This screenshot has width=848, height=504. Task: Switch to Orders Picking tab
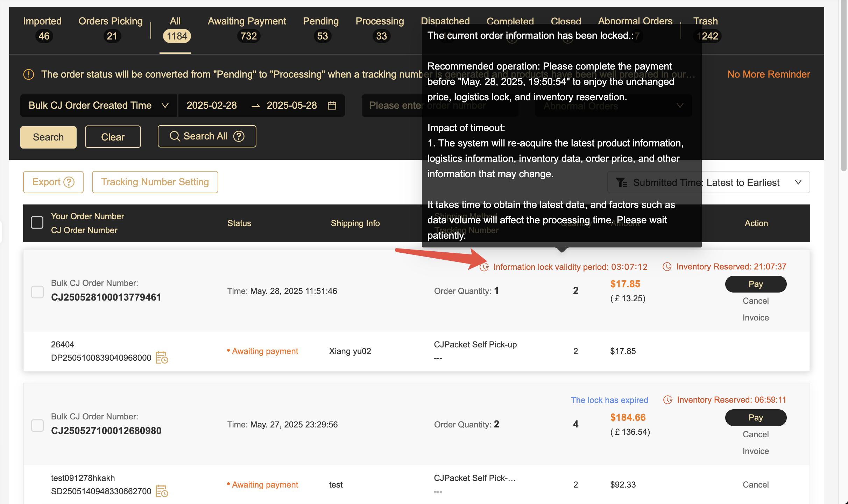[x=111, y=29]
